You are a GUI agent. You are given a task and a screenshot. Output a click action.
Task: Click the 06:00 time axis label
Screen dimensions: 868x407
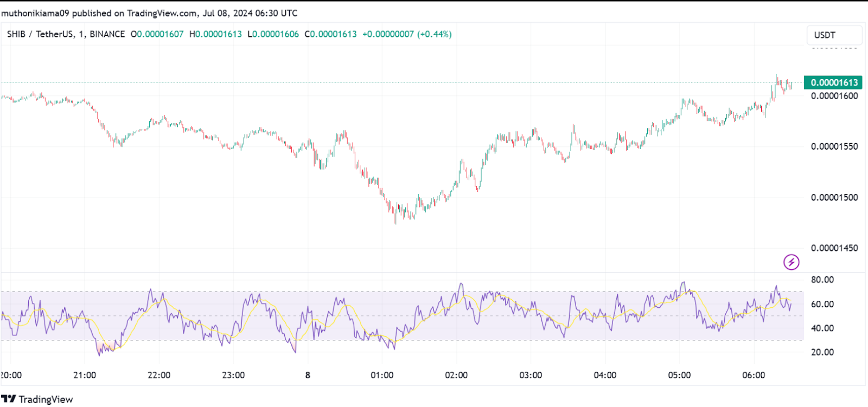(754, 375)
